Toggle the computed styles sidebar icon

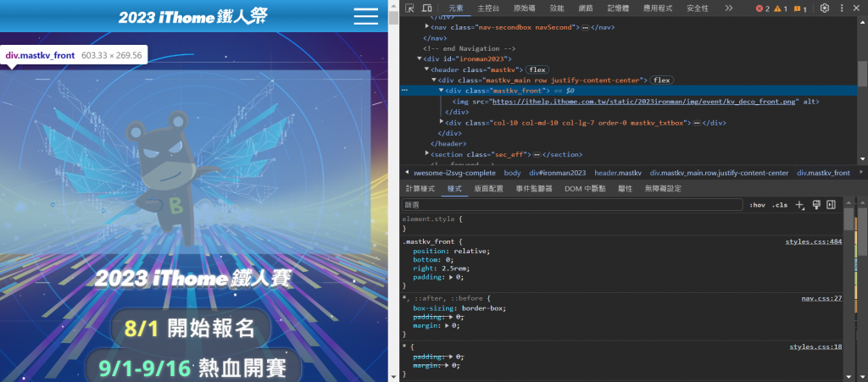[x=831, y=205]
